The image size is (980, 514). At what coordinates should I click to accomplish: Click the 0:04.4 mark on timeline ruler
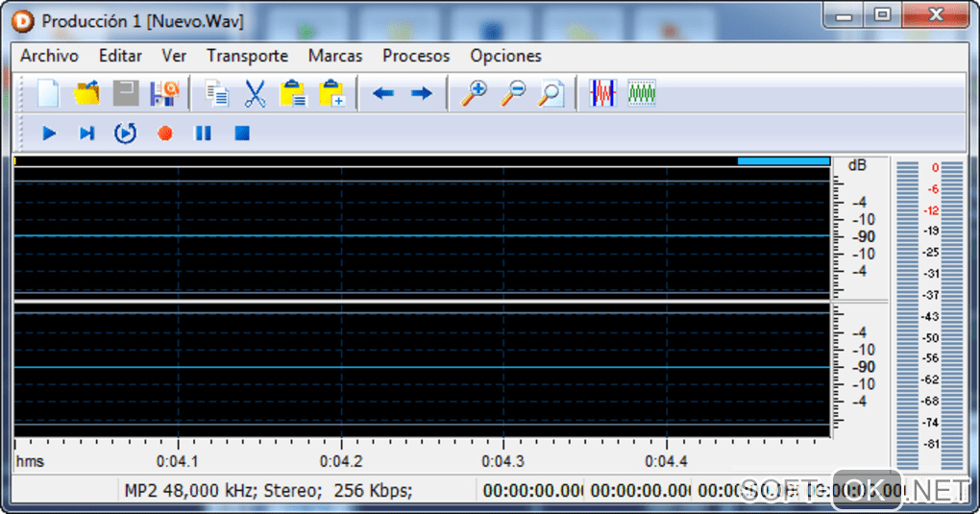[666, 461]
